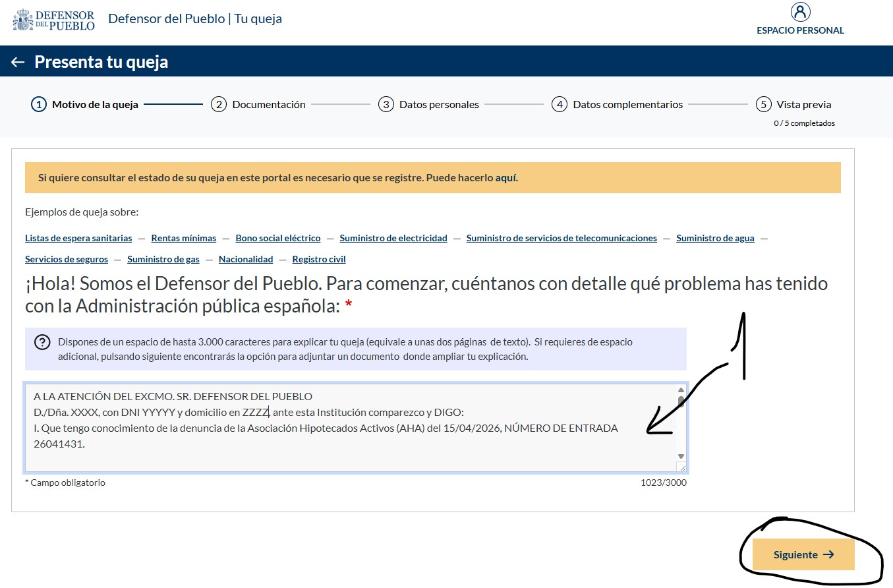Click the textarea scroll down arrow

click(x=681, y=456)
